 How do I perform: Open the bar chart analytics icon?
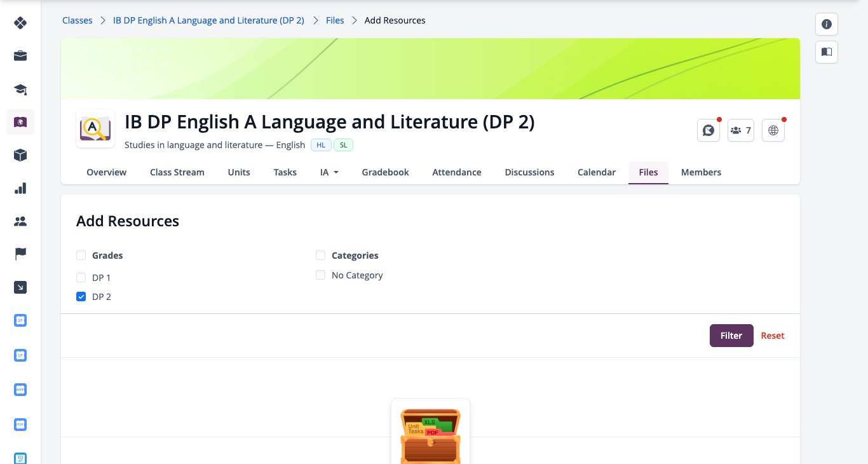tap(20, 188)
